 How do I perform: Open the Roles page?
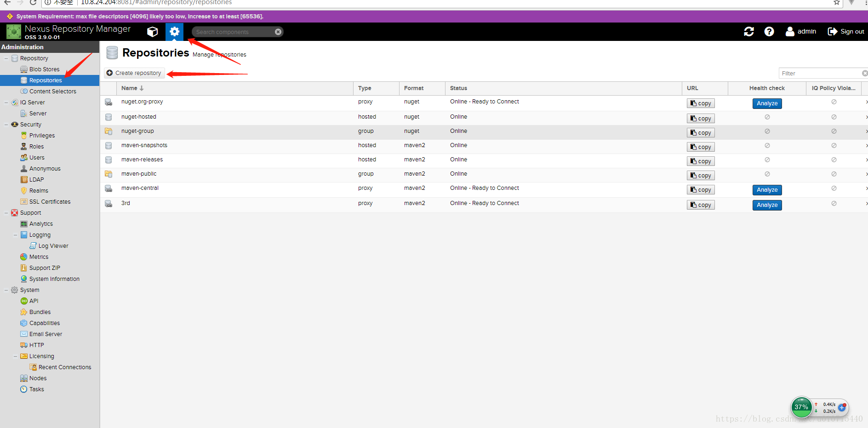[36, 147]
